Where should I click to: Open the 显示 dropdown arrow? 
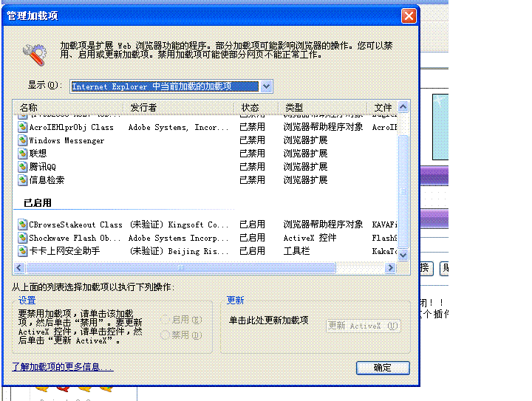coord(266,86)
